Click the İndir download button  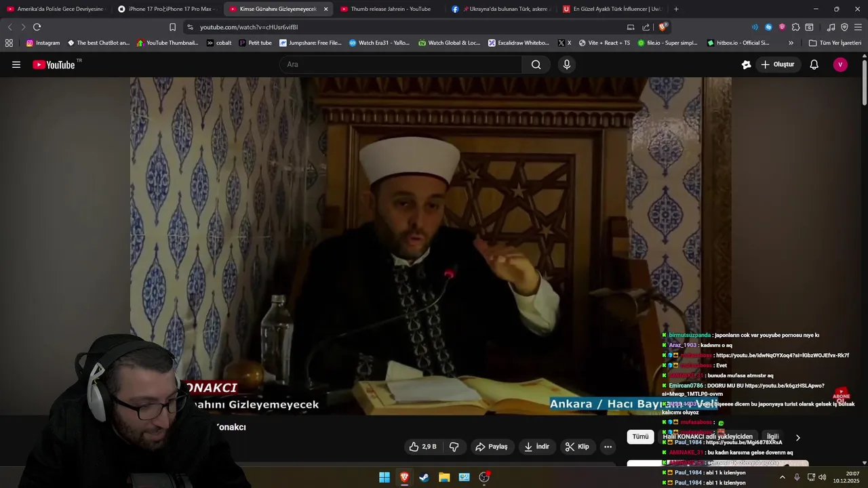(x=536, y=447)
